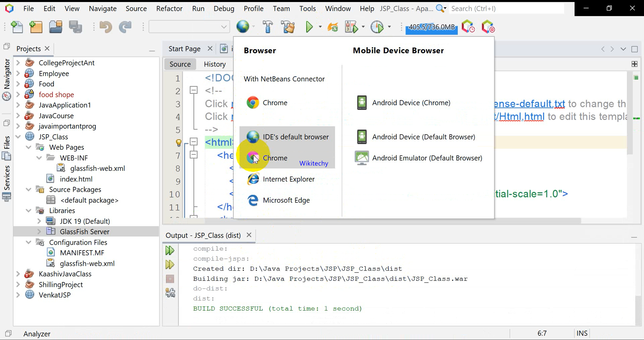This screenshot has height=340, width=644.
Task: Click Chrome with NetBeans Connector
Action: point(274,103)
